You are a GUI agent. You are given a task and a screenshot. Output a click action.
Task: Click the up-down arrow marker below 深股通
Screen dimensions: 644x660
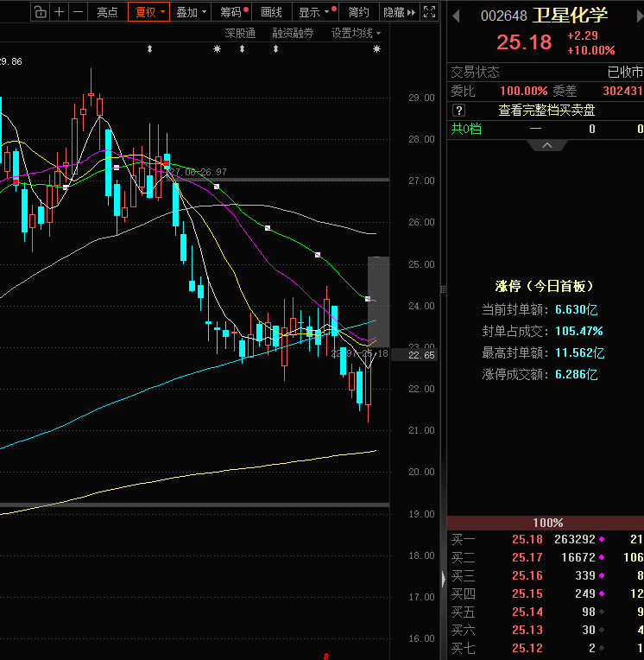point(242,49)
